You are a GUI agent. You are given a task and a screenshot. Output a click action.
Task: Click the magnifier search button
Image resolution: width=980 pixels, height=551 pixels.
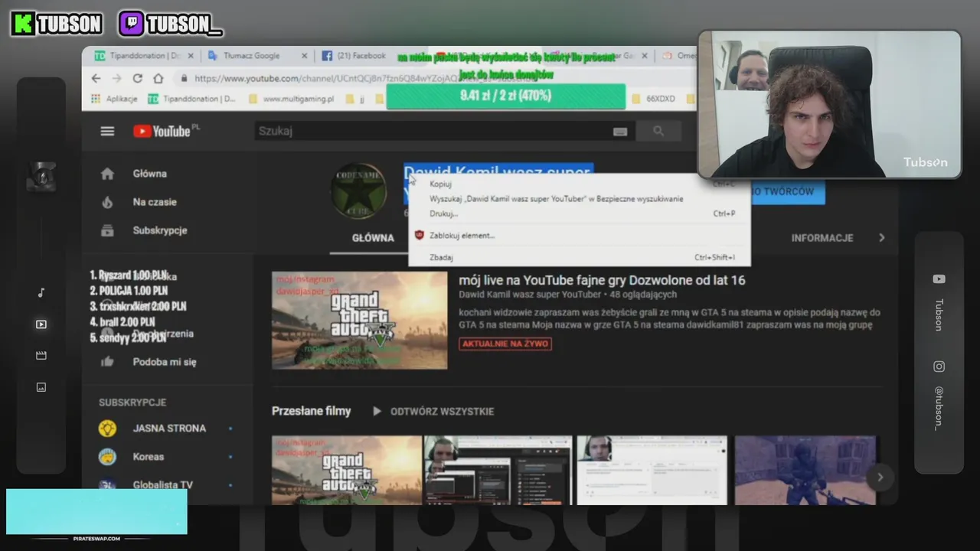(x=658, y=131)
